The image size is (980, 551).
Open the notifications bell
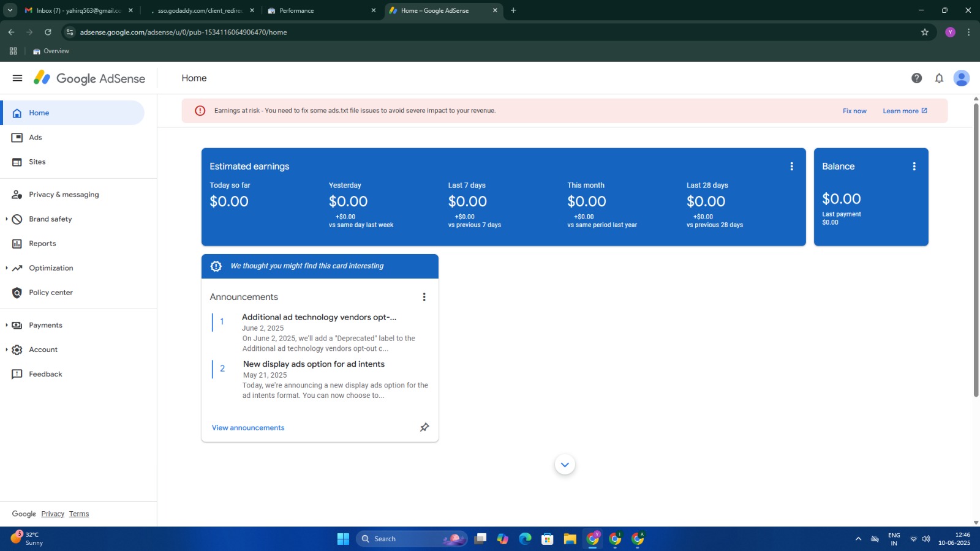point(939,78)
